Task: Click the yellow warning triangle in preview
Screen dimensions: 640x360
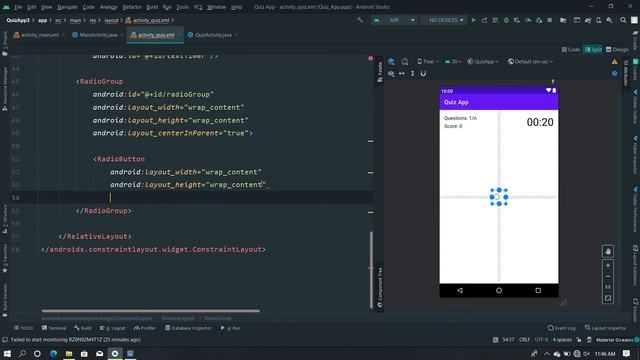Action: tap(614, 62)
